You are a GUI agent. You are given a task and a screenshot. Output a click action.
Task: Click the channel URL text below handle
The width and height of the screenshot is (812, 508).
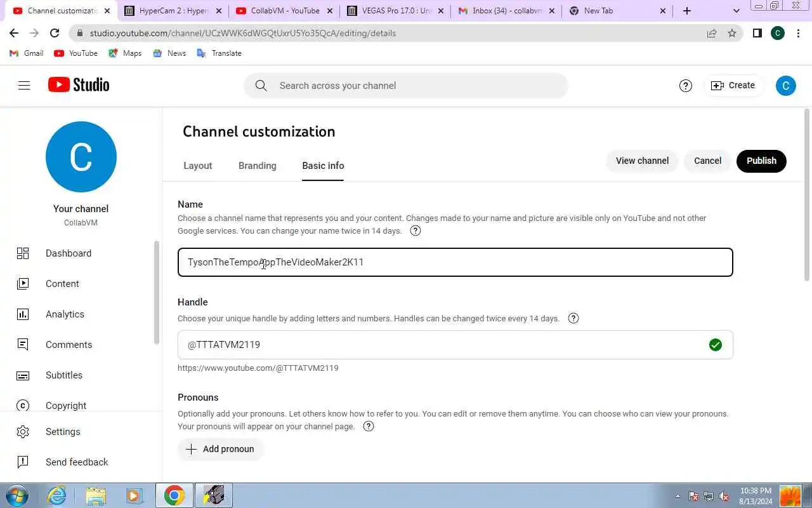point(258,368)
